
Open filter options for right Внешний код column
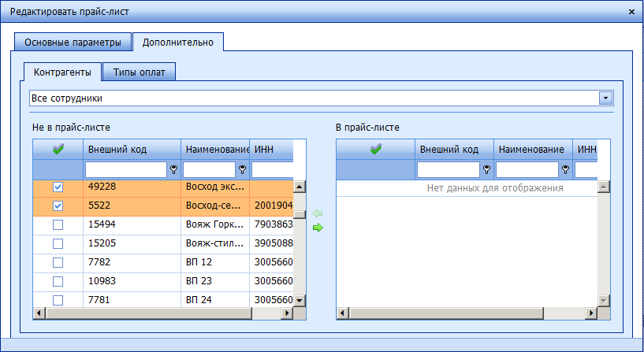pyautogui.click(x=487, y=170)
